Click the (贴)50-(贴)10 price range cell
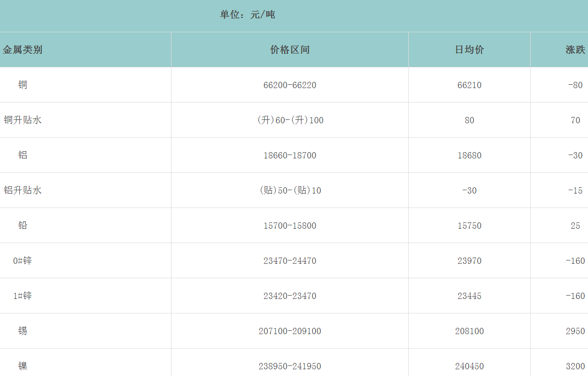Image resolution: width=588 pixels, height=376 pixels. tap(290, 191)
